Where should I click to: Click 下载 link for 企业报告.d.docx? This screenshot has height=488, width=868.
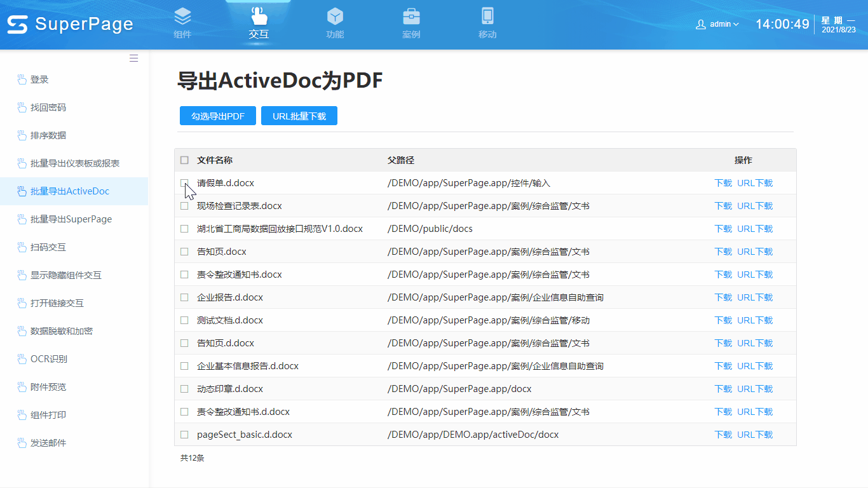723,297
